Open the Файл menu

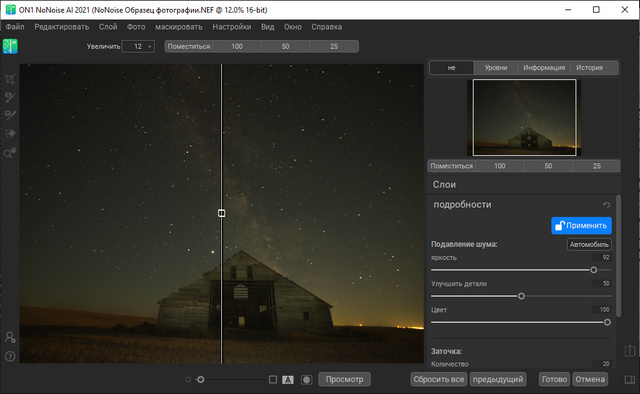[x=15, y=27]
